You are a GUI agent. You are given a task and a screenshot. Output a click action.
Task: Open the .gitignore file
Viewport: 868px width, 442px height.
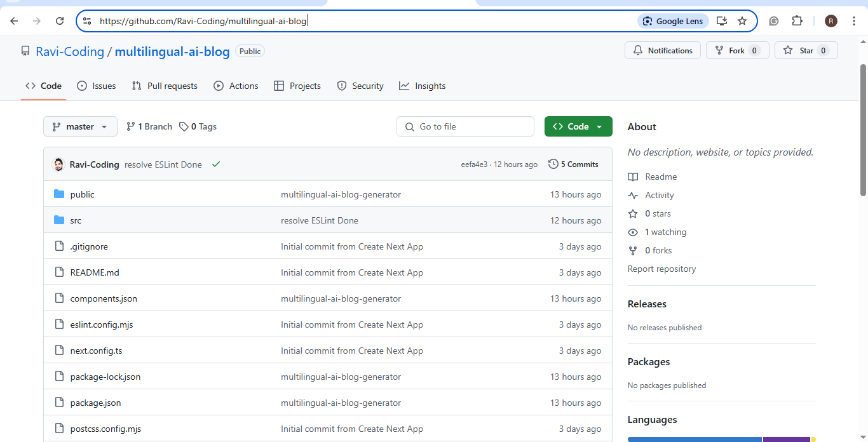coord(89,246)
